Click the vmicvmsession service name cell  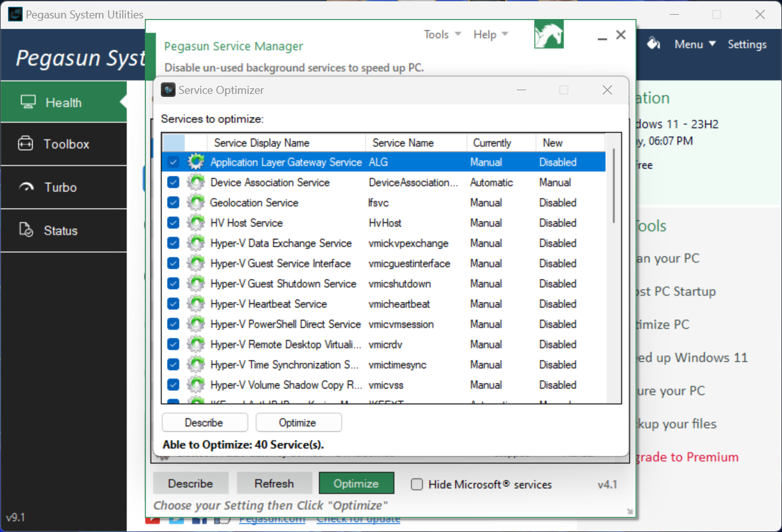(401, 324)
